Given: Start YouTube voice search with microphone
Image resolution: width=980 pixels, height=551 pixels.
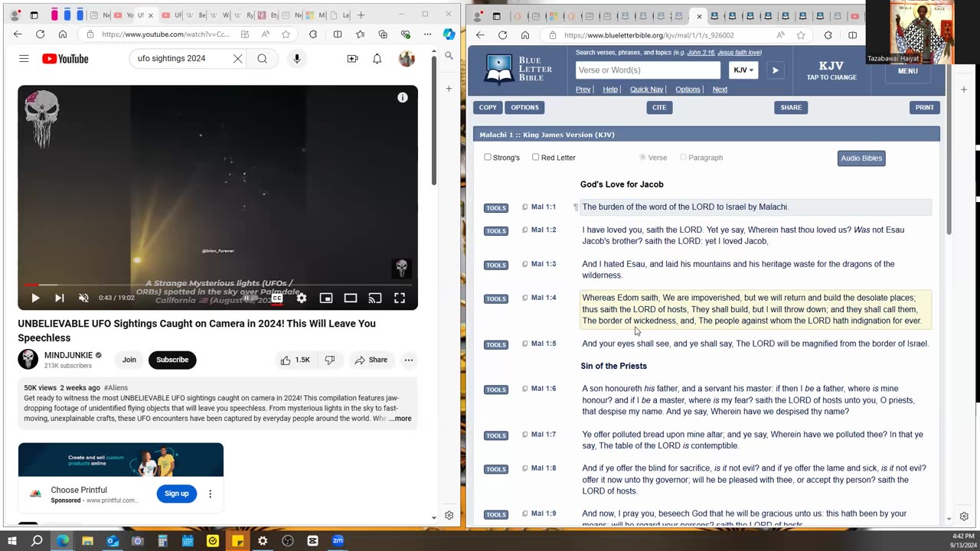Looking at the screenshot, I should coord(297,59).
